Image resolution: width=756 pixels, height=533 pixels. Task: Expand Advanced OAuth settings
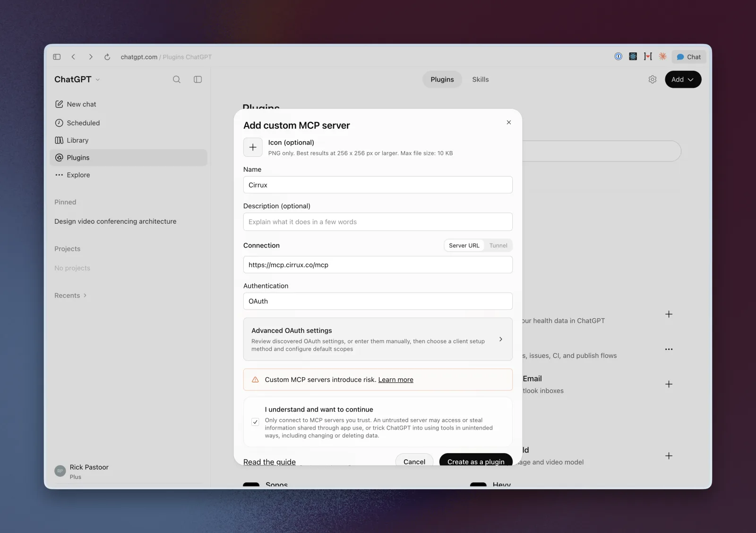click(x=378, y=339)
